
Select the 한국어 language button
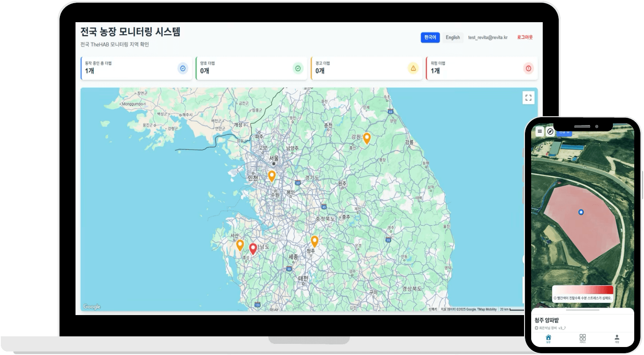(x=430, y=38)
